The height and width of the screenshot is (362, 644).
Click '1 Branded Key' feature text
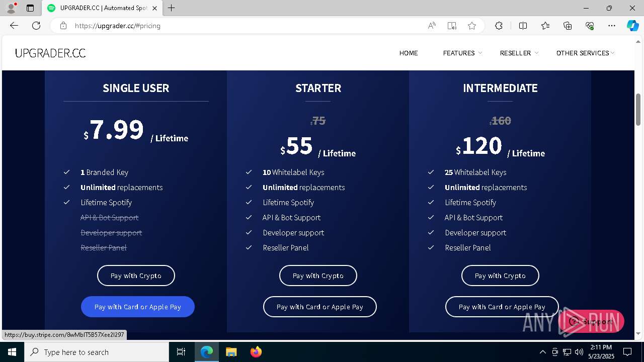104,172
